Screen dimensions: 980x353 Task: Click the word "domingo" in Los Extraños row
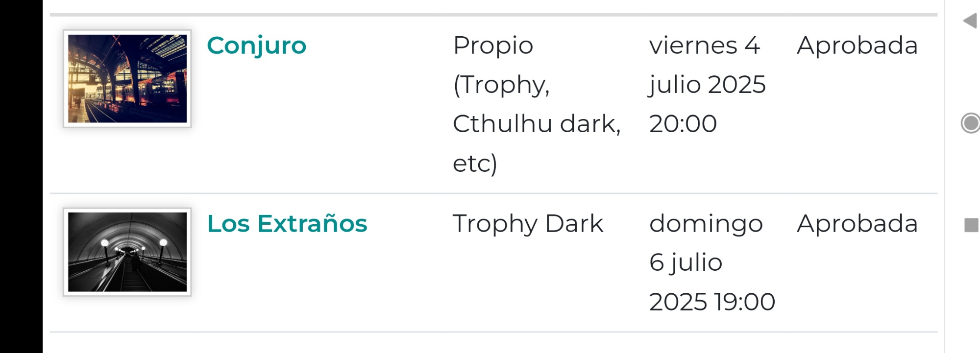click(706, 224)
